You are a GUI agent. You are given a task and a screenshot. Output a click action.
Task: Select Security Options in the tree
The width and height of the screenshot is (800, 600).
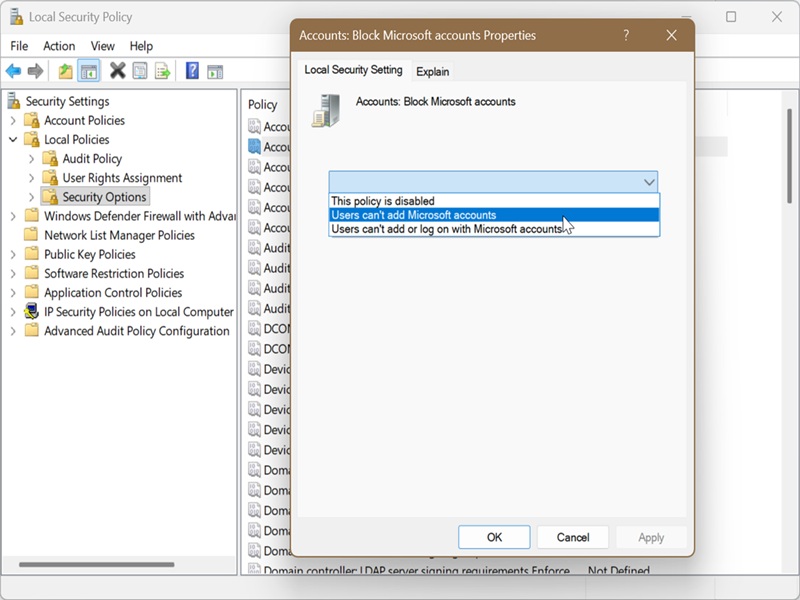[x=104, y=197]
